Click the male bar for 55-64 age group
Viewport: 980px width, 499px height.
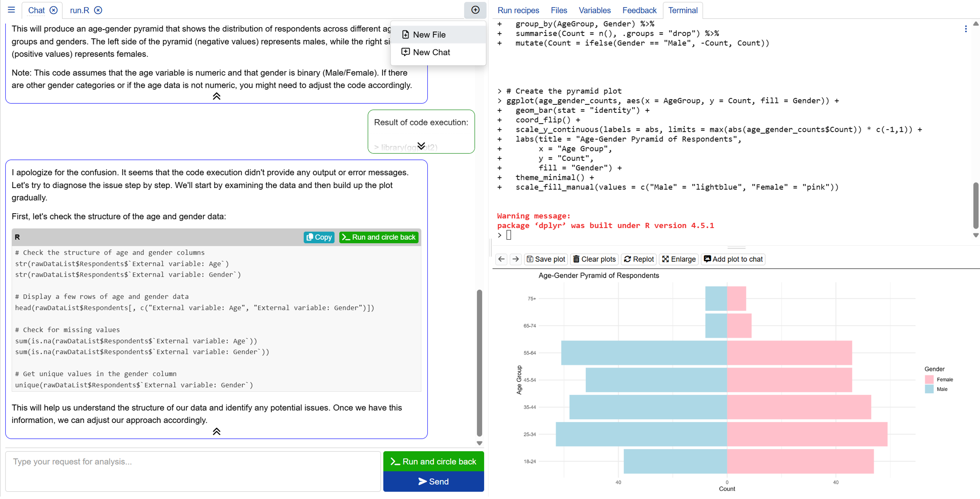click(644, 353)
